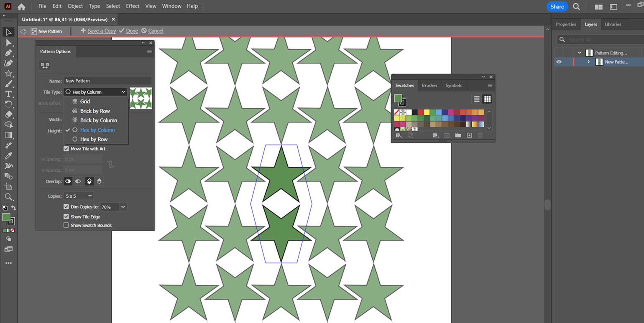Select the Gradient tool
The height and width of the screenshot is (323, 644).
[x=8, y=135]
